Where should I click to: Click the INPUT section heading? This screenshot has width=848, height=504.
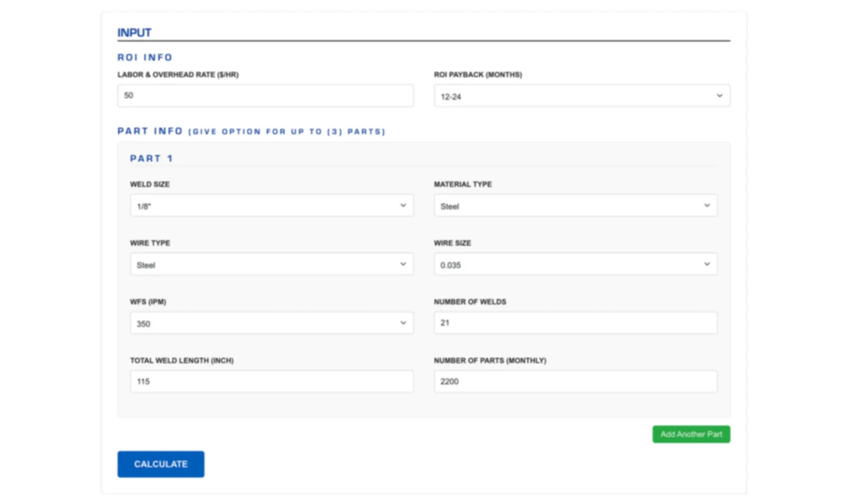134,33
